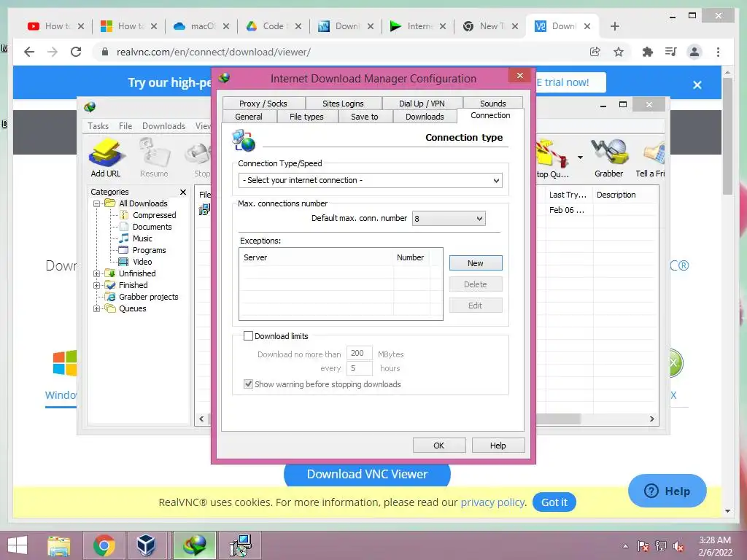Image resolution: width=747 pixels, height=560 pixels.
Task: Click Got it on the cookie banner
Action: 554,502
